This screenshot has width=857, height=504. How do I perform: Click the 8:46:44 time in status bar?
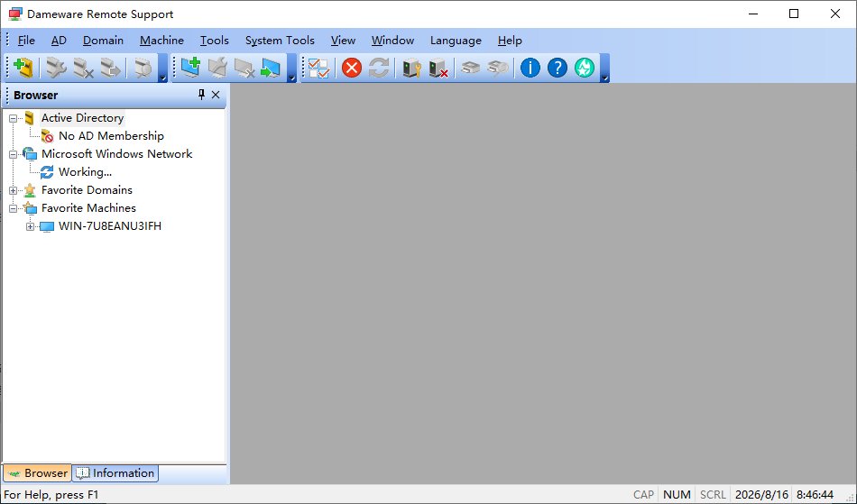(x=815, y=495)
